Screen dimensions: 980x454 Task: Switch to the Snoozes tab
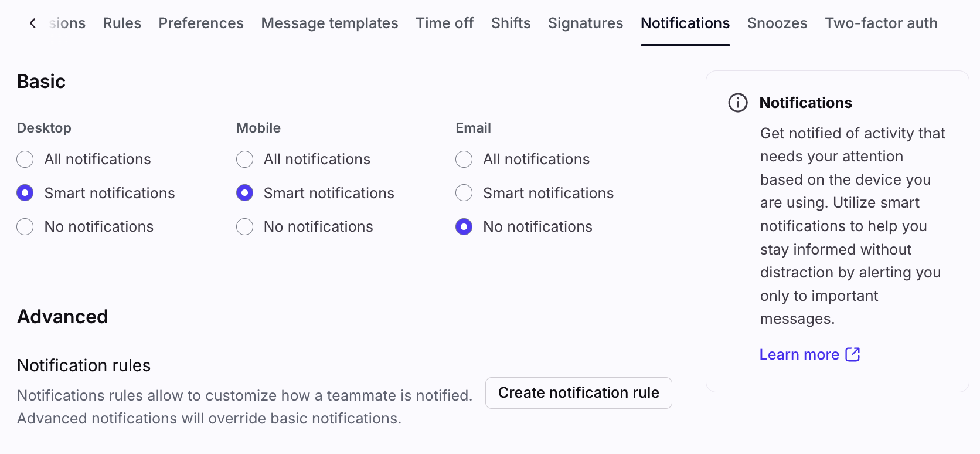(777, 23)
